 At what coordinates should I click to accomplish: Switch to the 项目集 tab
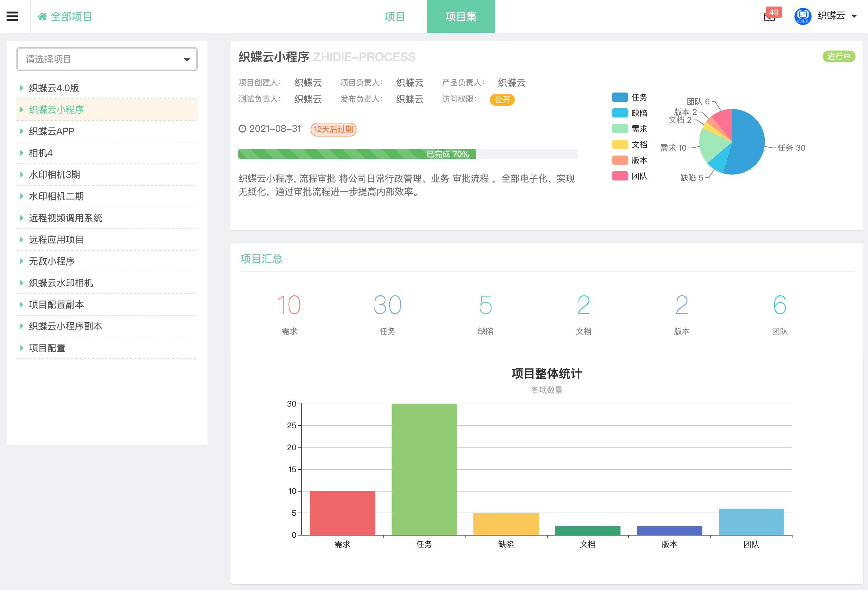point(461,16)
